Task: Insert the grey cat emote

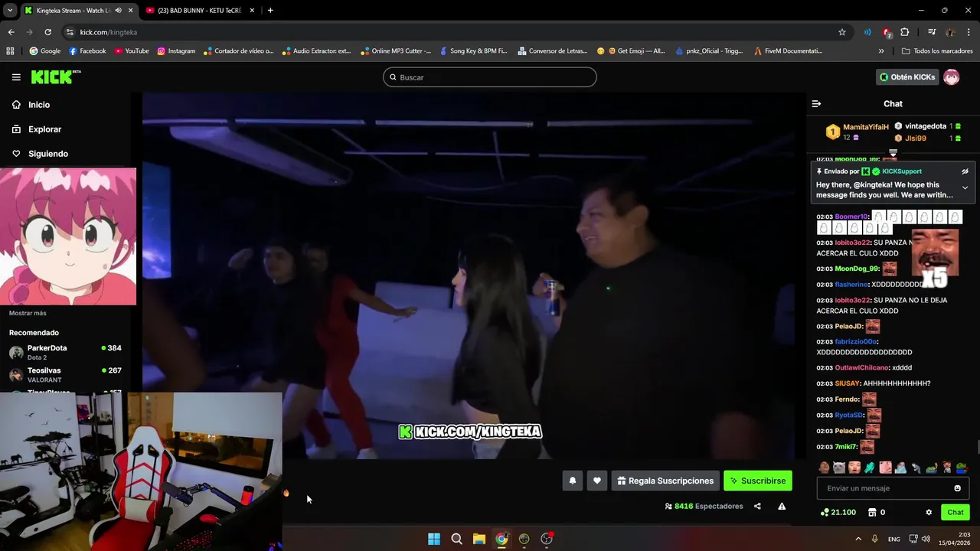Action: pos(839,468)
